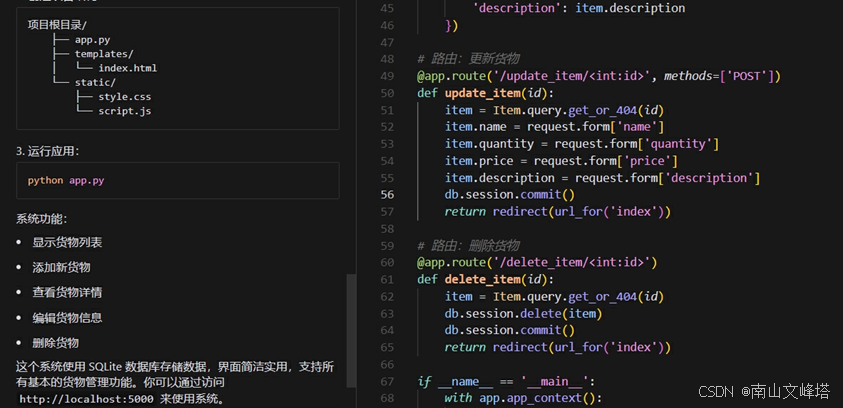Screen dimensions: 843x408
Task: Click "'description': item.description" on line 45
Action: pyautogui.click(x=579, y=9)
